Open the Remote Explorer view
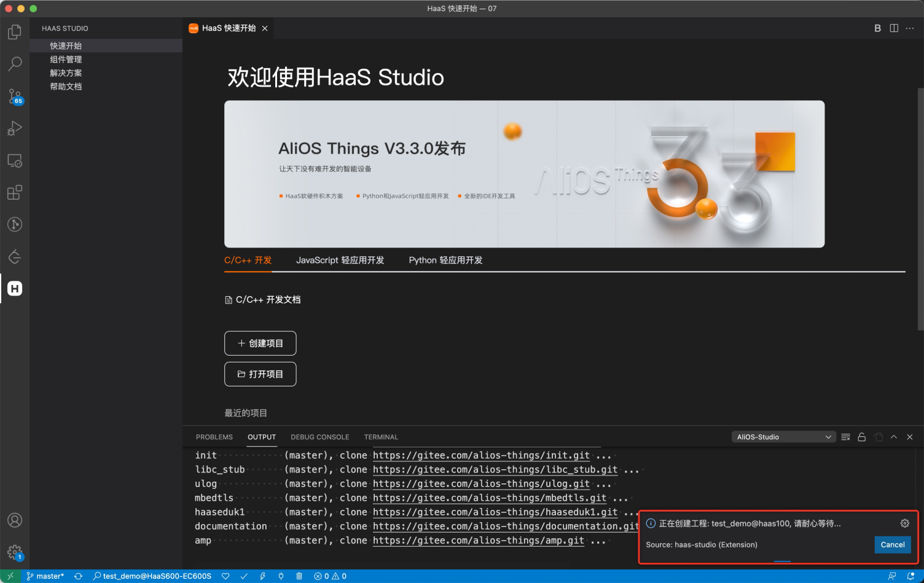The width and height of the screenshot is (924, 583). (15, 161)
